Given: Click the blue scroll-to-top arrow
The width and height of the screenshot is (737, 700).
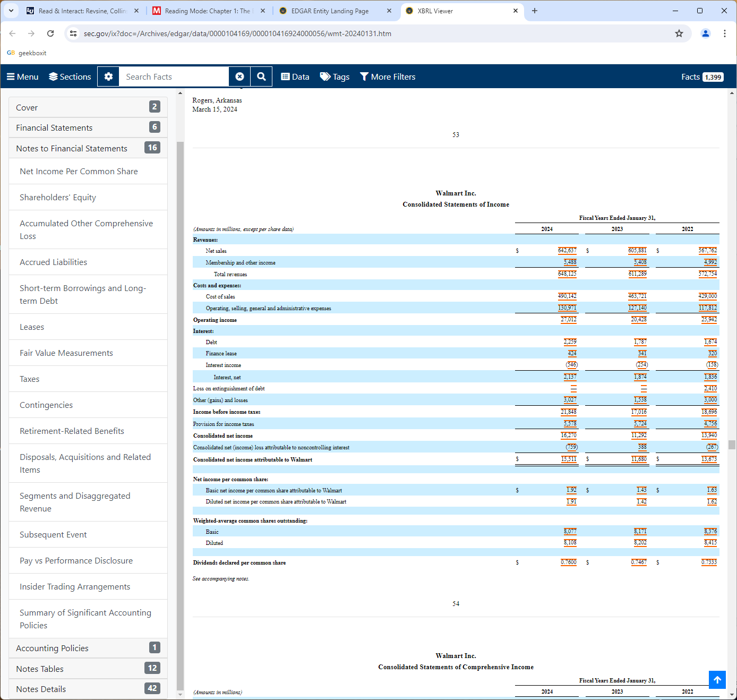Looking at the screenshot, I should (717, 680).
